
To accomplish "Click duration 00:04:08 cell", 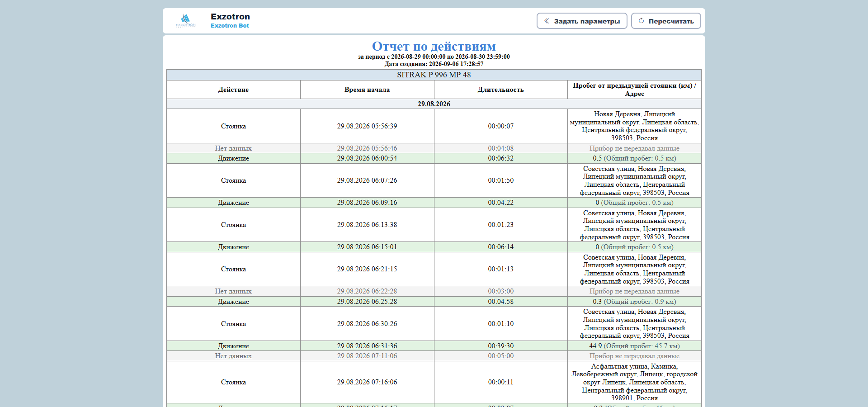I will 501,148.
